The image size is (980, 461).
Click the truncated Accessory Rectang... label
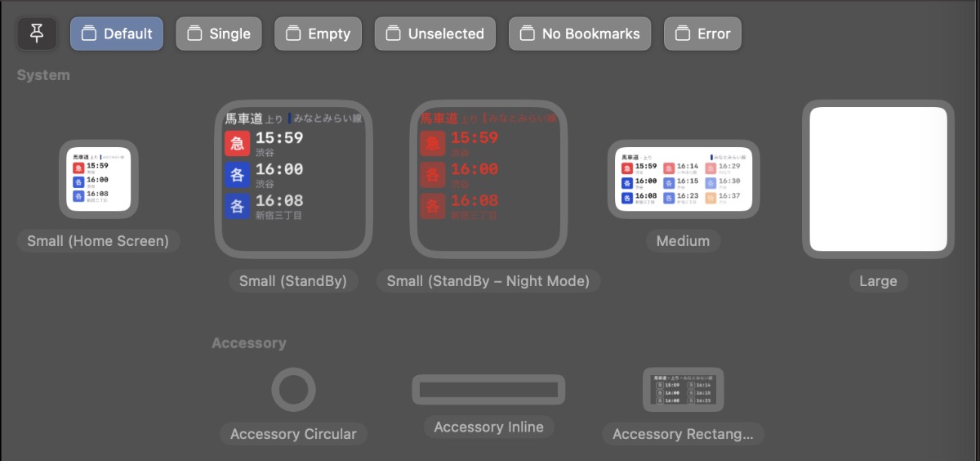click(x=683, y=434)
